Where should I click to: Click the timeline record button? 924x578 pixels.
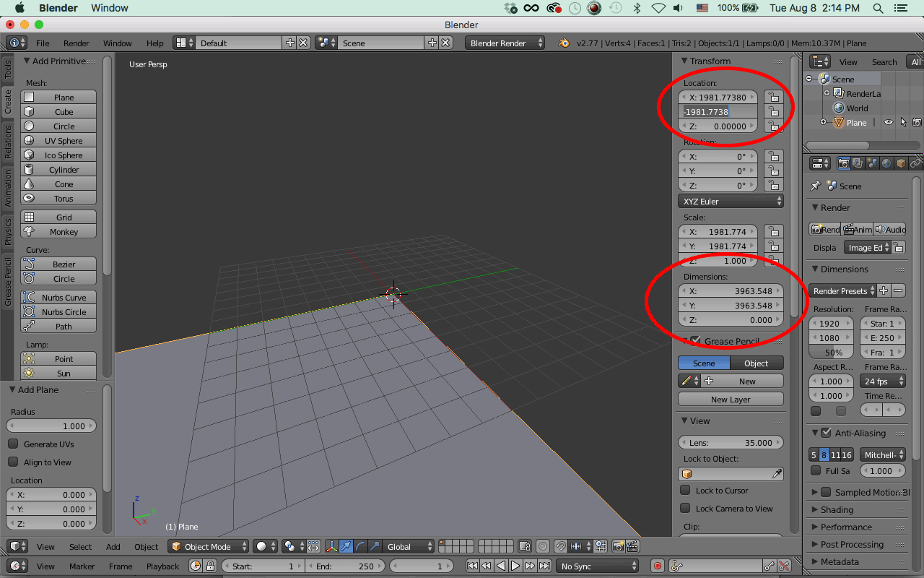657,566
